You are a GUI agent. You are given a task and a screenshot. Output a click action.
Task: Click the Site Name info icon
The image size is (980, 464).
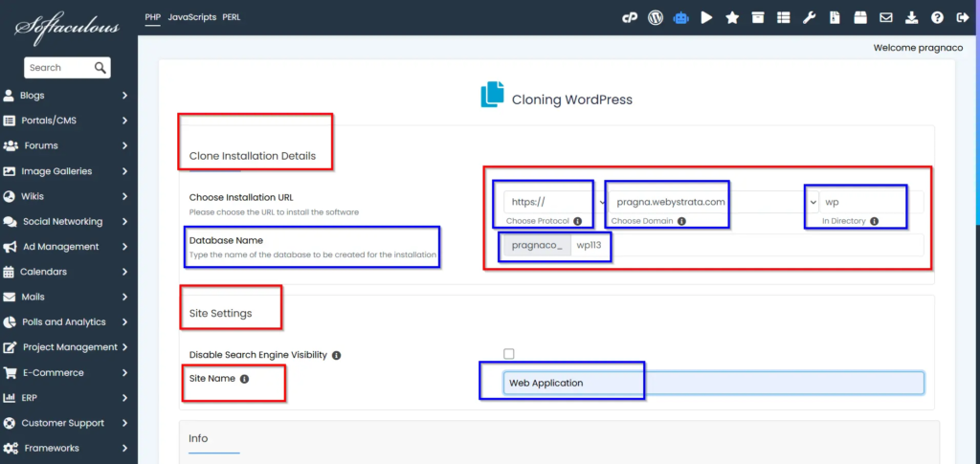click(244, 379)
